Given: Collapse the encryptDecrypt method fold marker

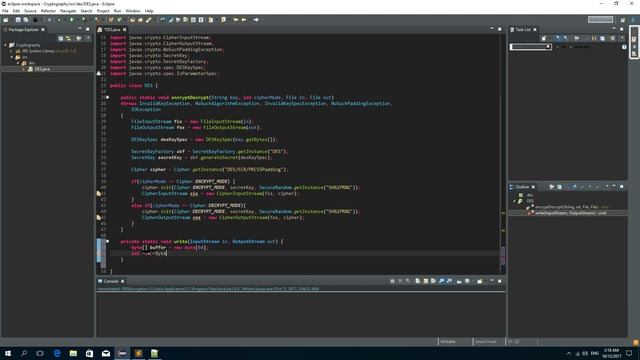Looking at the screenshot, I should 107,98.
